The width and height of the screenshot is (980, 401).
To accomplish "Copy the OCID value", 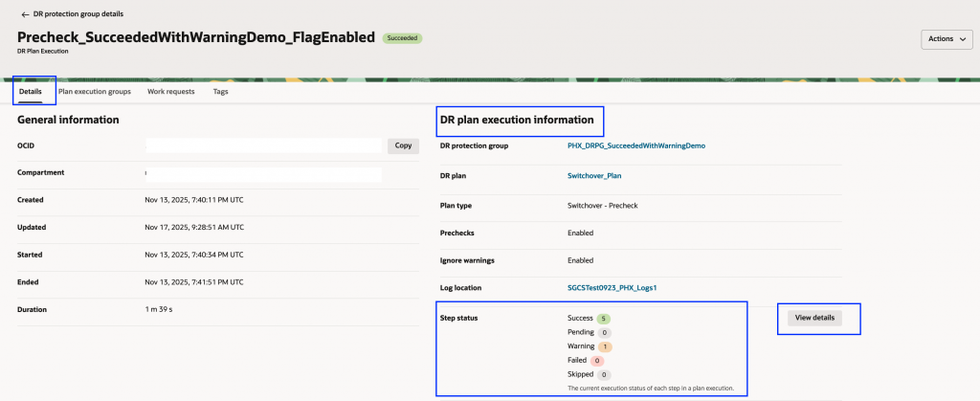I will click(x=403, y=146).
